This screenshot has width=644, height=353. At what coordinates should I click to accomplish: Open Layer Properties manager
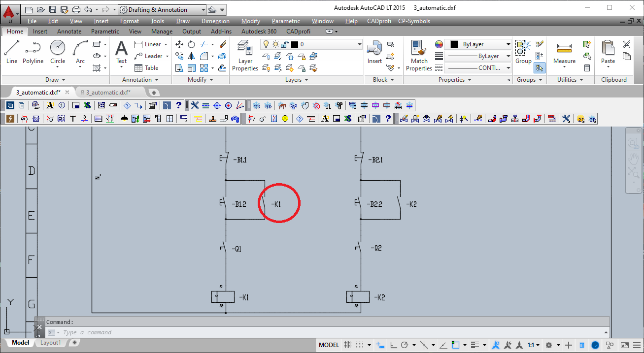245,55
